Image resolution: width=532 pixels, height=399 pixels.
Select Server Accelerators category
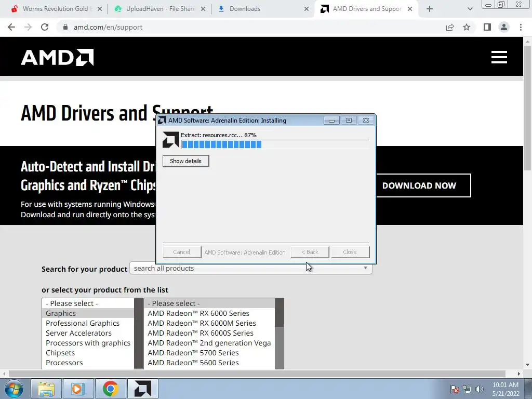(x=88, y=333)
